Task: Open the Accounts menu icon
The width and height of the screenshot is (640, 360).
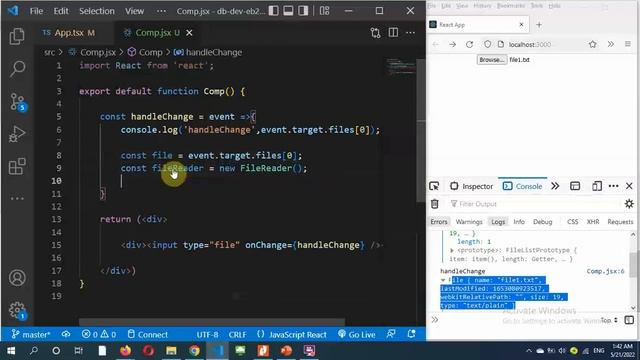Action: point(17,278)
